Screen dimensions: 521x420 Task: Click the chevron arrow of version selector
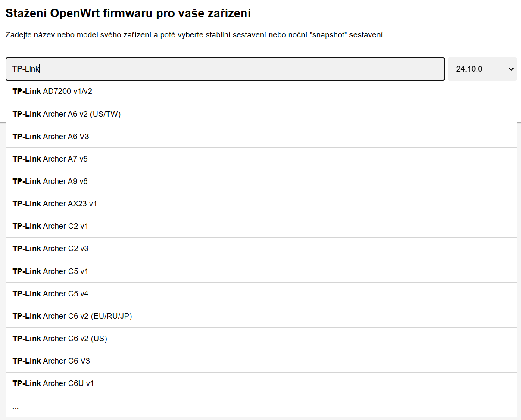click(x=511, y=69)
